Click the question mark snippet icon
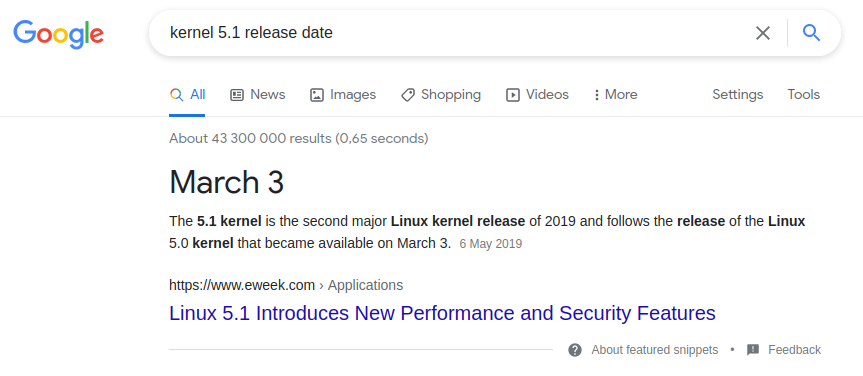The image size is (863, 376). tap(575, 350)
